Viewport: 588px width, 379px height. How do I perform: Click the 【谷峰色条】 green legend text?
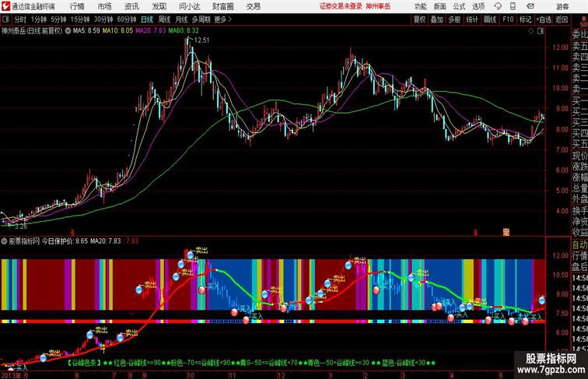click(x=85, y=363)
